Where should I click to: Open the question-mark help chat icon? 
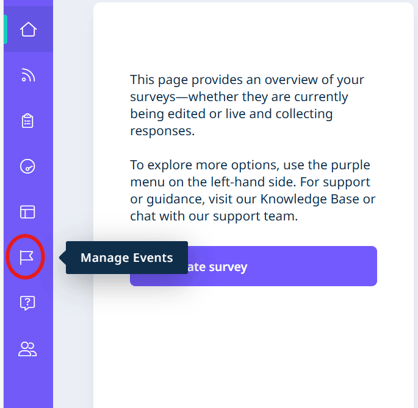point(27,303)
